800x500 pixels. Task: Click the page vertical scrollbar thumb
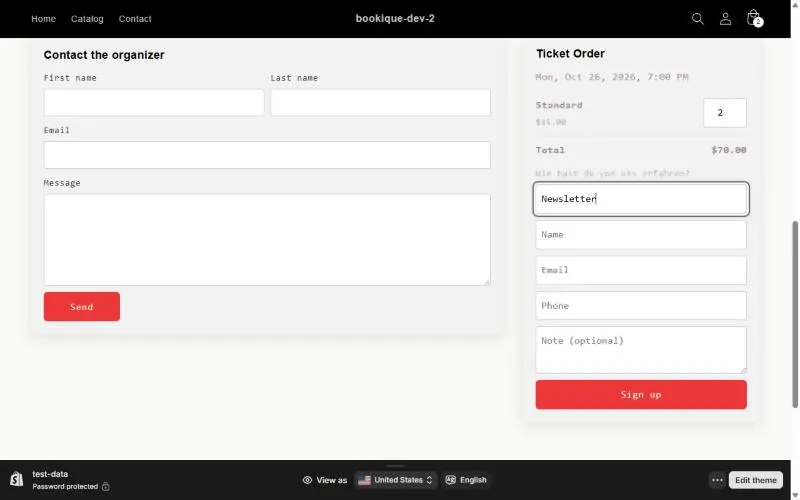pos(795,314)
